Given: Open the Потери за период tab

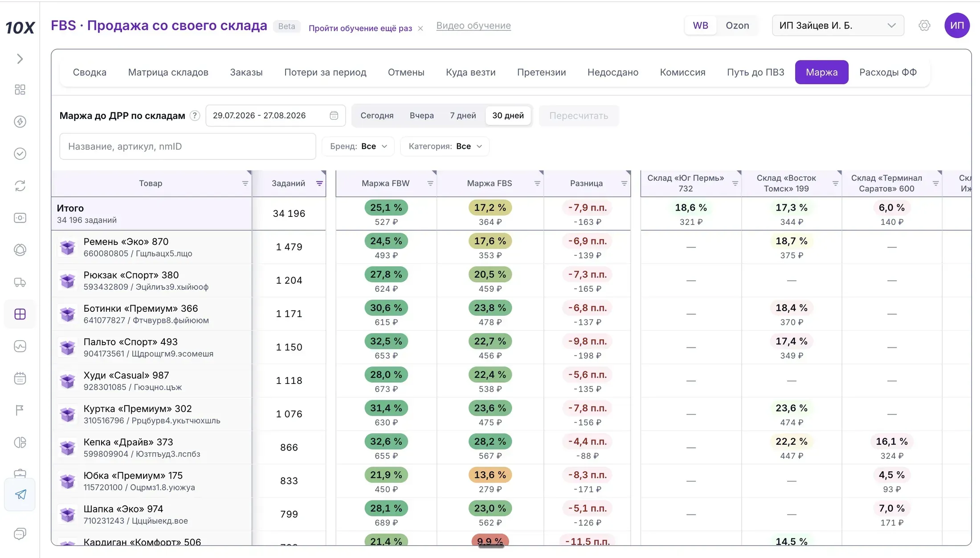Looking at the screenshot, I should [x=325, y=72].
